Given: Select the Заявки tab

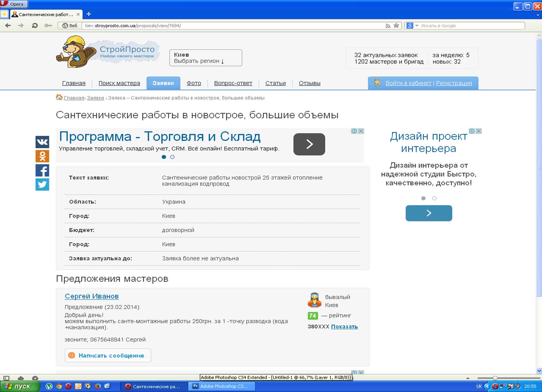Looking at the screenshot, I should click(163, 83).
